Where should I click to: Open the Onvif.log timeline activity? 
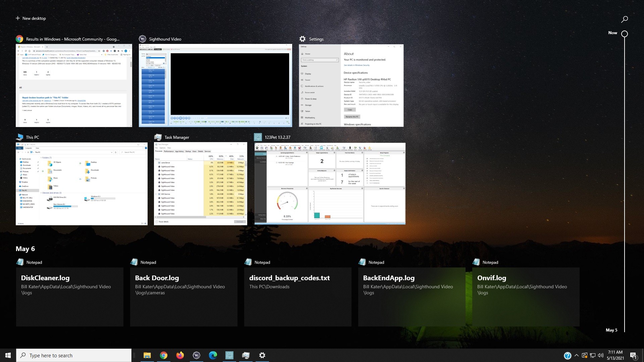click(x=526, y=297)
